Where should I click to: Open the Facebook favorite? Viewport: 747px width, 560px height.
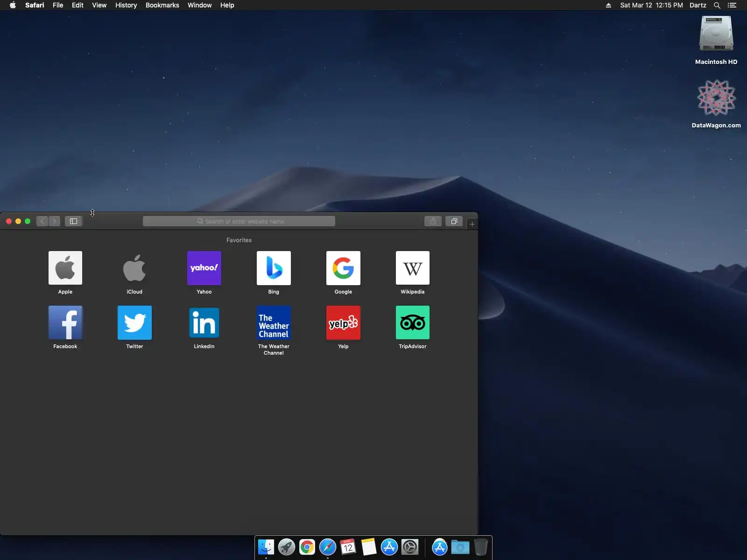point(65,322)
